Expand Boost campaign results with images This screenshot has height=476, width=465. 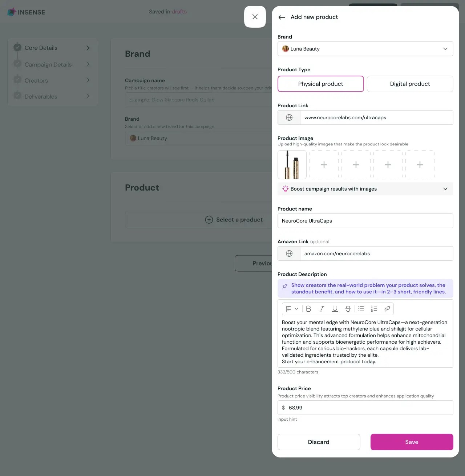click(365, 189)
